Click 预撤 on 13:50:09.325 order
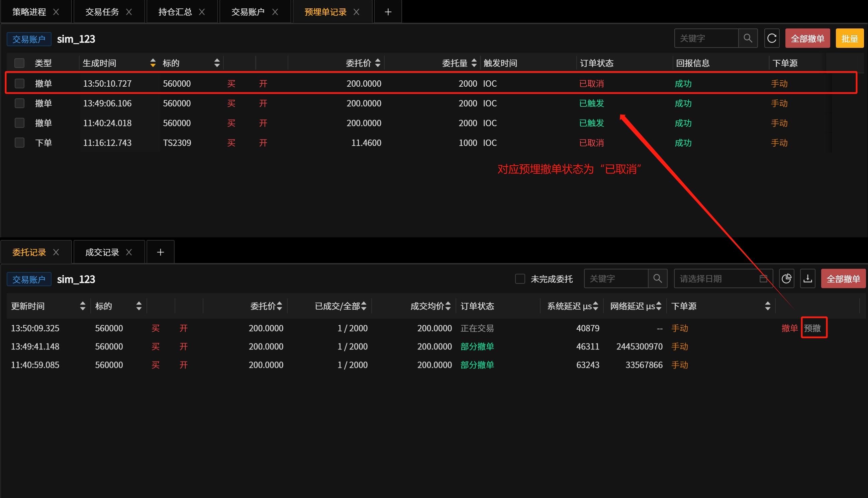The height and width of the screenshot is (498, 868). pos(812,328)
